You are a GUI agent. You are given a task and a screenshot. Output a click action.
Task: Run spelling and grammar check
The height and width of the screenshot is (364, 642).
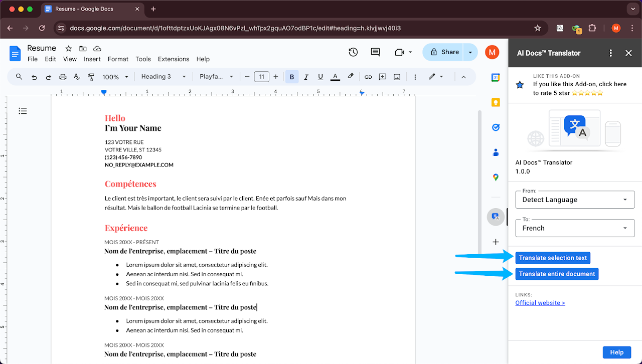pos(77,77)
